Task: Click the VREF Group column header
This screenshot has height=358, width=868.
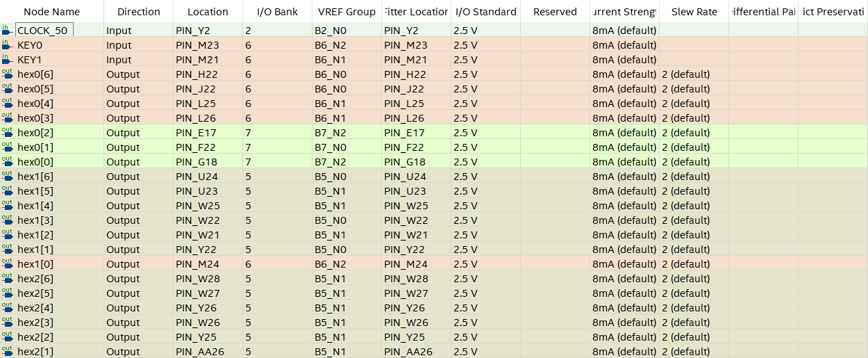Action: 347,11
